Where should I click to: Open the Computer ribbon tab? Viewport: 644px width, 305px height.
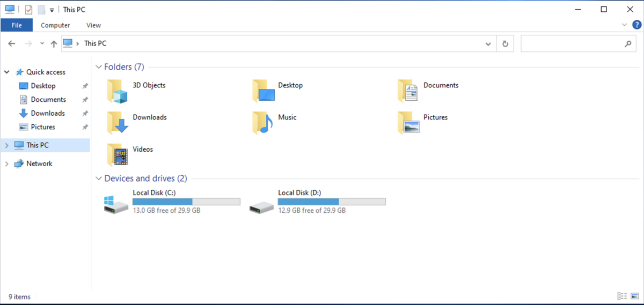(x=55, y=25)
